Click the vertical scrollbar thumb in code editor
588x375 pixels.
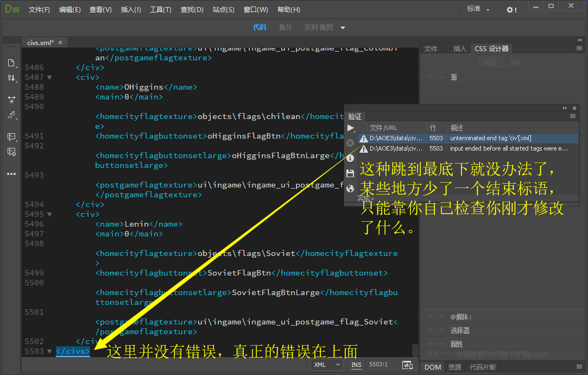415,350
